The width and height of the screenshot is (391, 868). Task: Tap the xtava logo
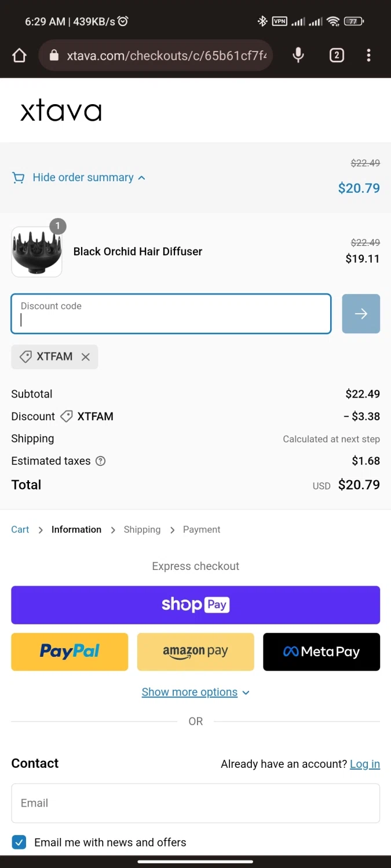pos(61,111)
